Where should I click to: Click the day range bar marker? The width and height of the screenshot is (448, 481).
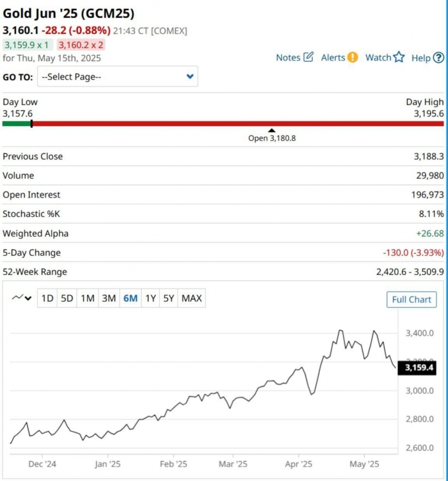coord(32,124)
